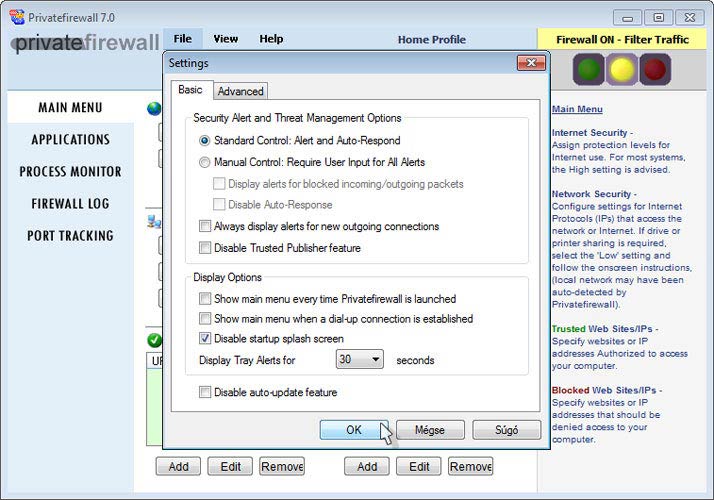Screen dimensions: 714x500
Task: Click the right Add button
Action: tap(367, 466)
